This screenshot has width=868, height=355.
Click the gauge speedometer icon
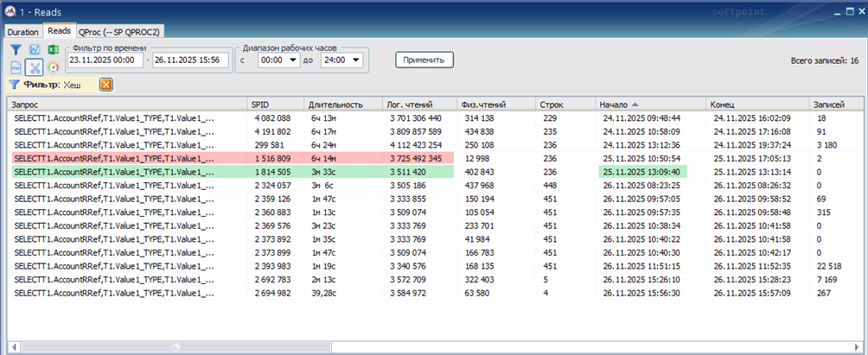point(53,67)
